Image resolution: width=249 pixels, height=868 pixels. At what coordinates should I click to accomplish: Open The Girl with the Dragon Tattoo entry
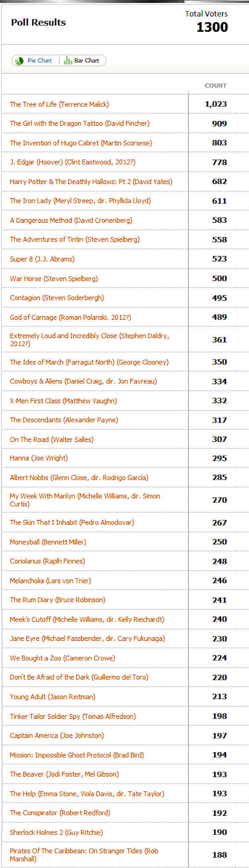(80, 123)
